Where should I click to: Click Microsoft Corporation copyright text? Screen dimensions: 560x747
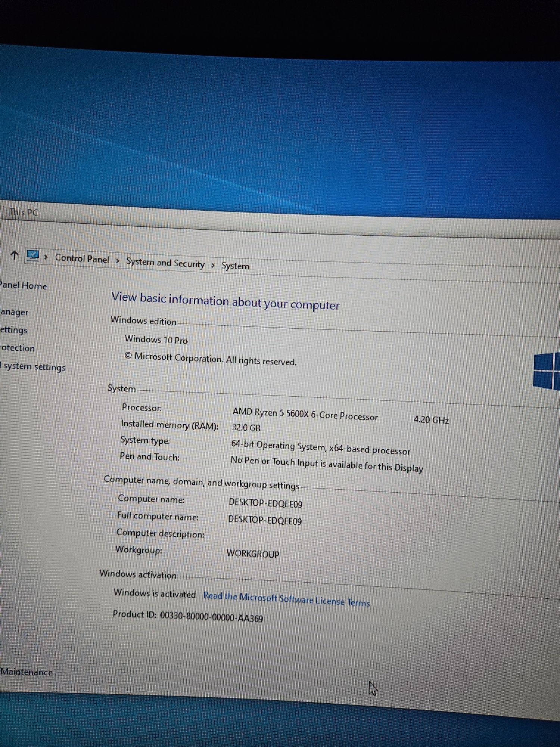coord(211,359)
